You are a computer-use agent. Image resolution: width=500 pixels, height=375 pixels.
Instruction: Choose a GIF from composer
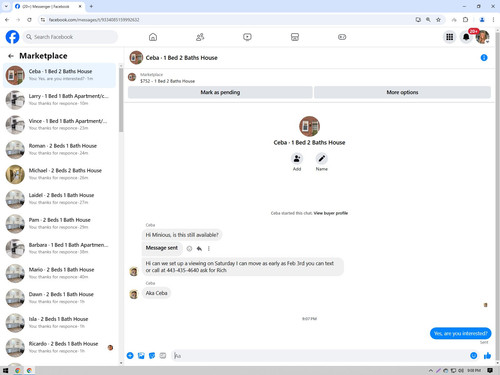tap(163, 356)
